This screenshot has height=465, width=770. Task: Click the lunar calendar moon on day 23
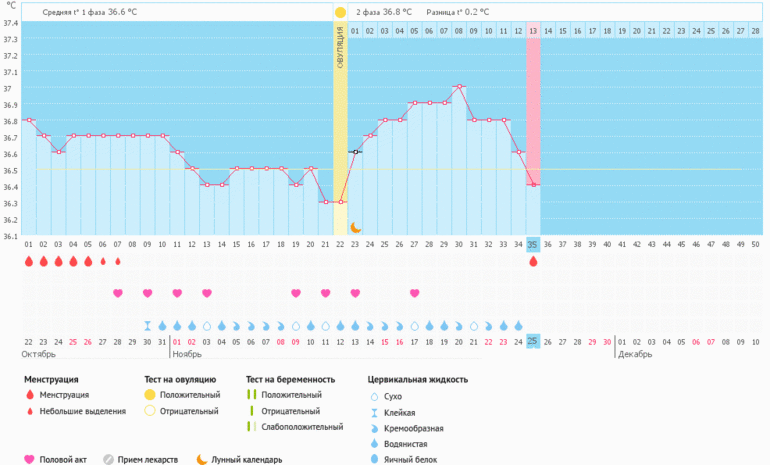click(355, 228)
